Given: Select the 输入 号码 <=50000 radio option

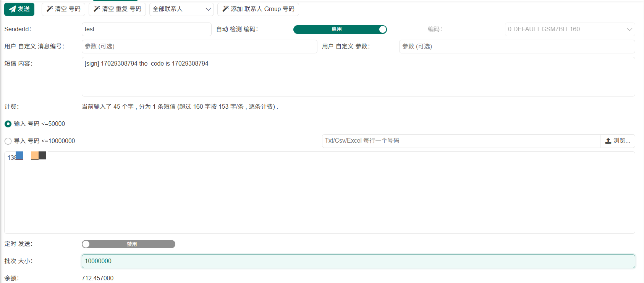Looking at the screenshot, I should (x=8, y=124).
